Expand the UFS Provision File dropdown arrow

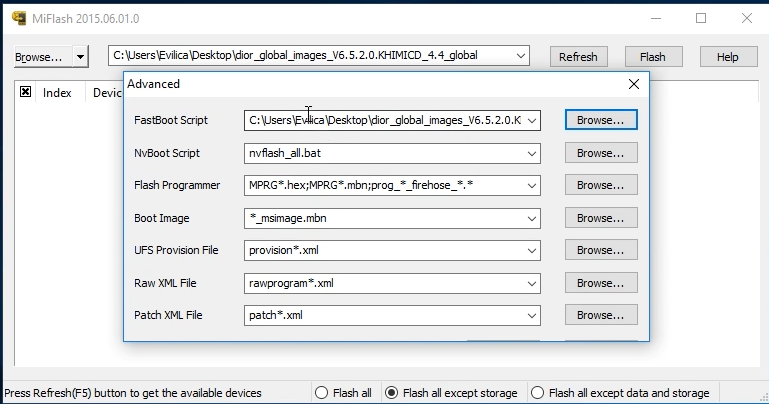tap(532, 251)
